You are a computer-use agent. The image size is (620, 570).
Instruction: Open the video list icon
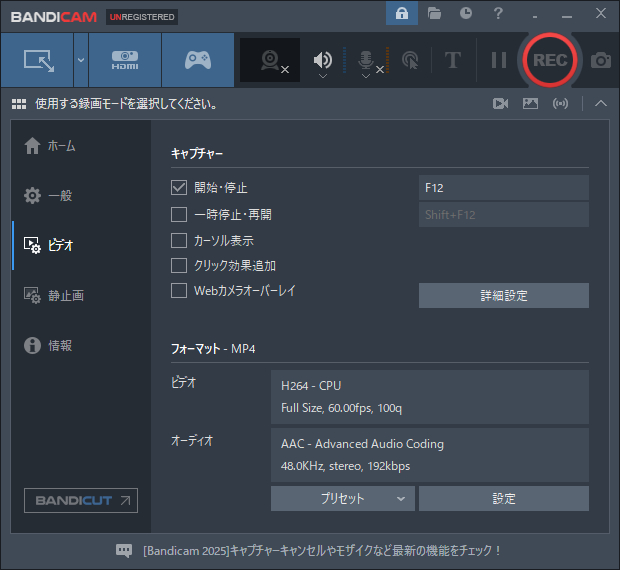[x=500, y=104]
